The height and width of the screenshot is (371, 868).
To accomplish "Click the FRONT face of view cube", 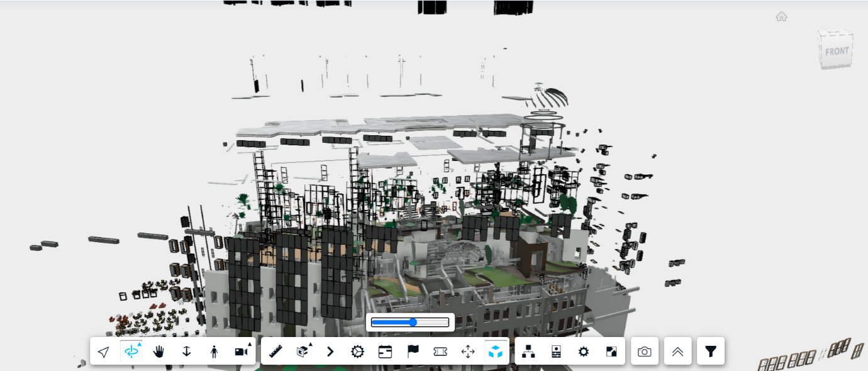I will click(x=836, y=51).
